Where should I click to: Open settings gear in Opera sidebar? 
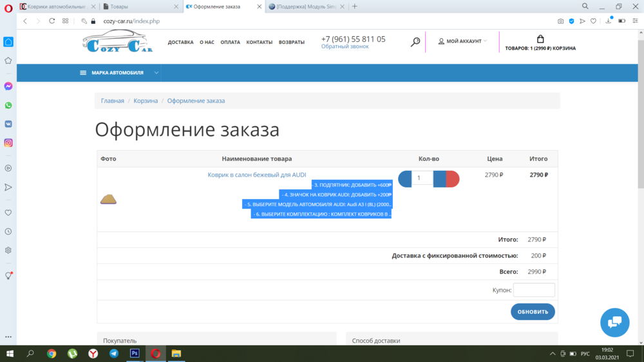[8, 250]
